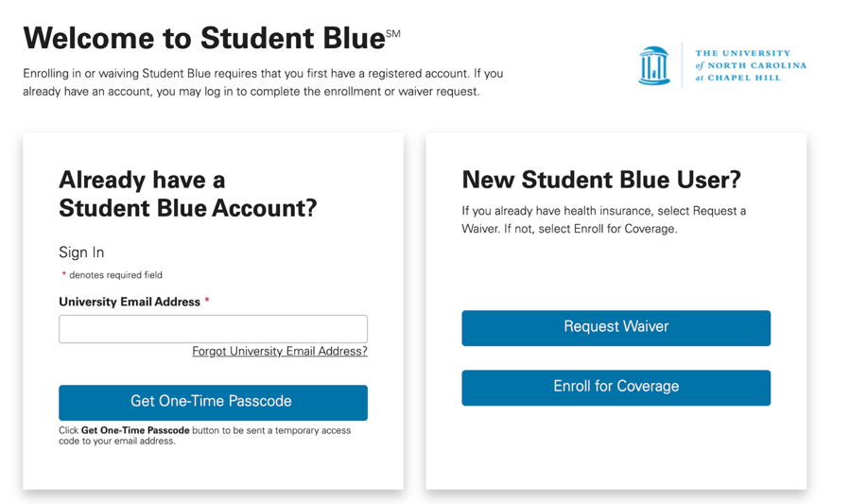This screenshot has width=850, height=504.
Task: Click the red asterisk before denotes required field
Action: click(x=64, y=273)
